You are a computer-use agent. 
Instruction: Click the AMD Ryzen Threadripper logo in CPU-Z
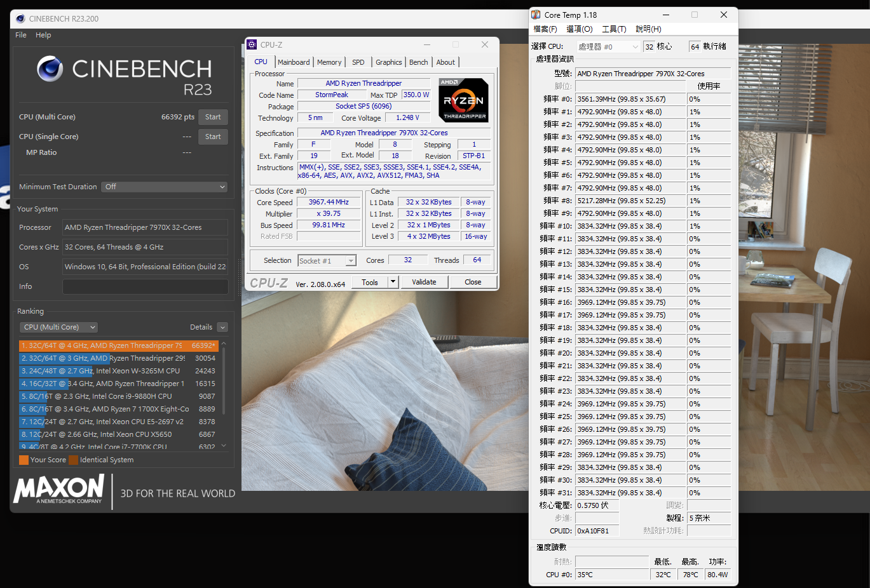[x=463, y=100]
